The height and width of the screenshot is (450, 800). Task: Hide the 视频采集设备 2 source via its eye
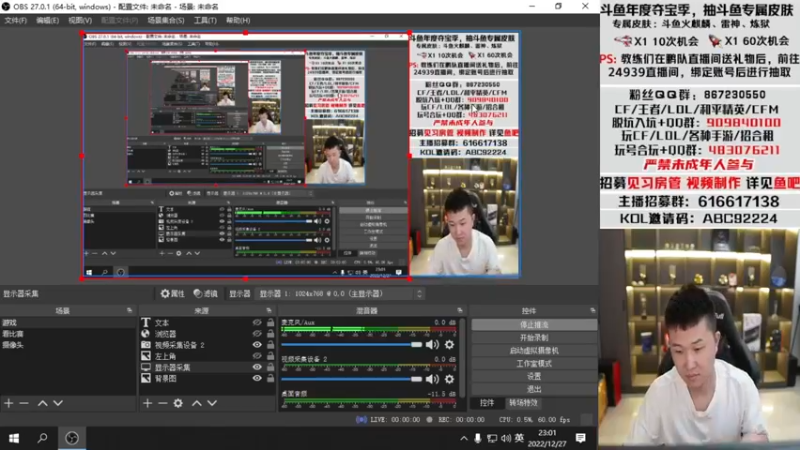point(257,345)
